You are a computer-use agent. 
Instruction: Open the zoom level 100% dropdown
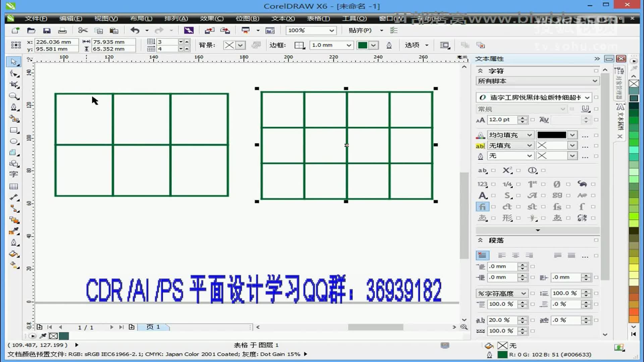point(331,31)
